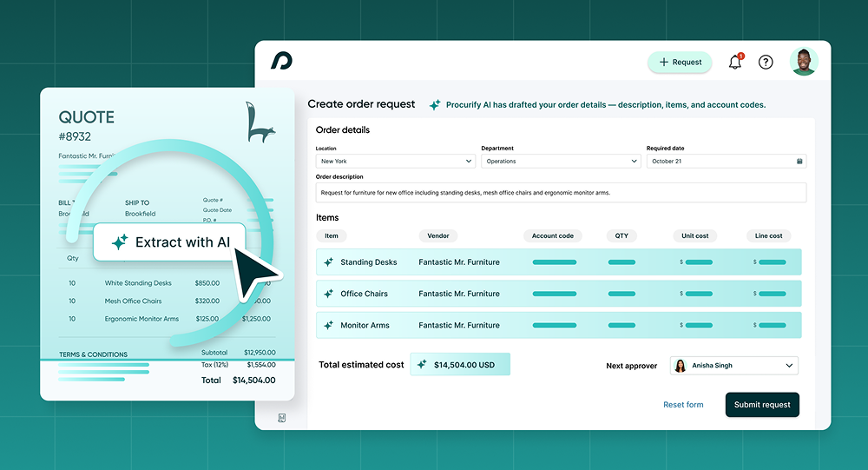Click into the Order description field
Viewport: 868px width, 470px height.
coord(560,193)
